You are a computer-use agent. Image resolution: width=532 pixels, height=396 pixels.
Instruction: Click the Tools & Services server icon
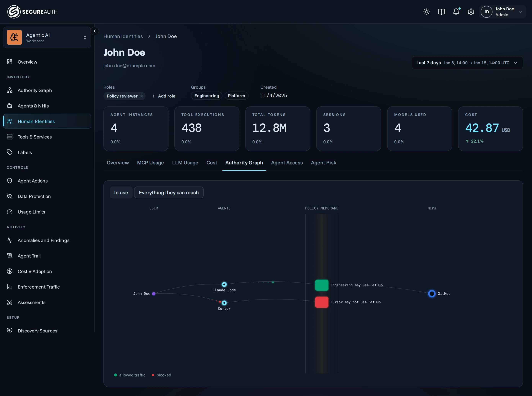coord(10,137)
